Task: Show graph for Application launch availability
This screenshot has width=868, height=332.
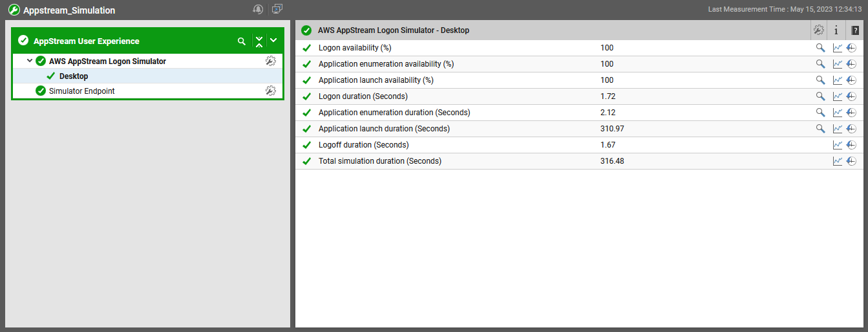Action: click(x=838, y=80)
